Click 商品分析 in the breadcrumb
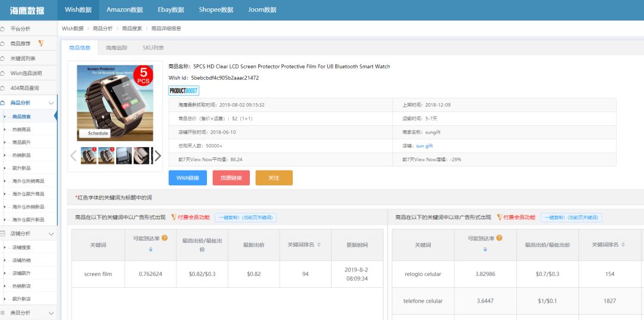The width and height of the screenshot is (644, 320). 103,29
